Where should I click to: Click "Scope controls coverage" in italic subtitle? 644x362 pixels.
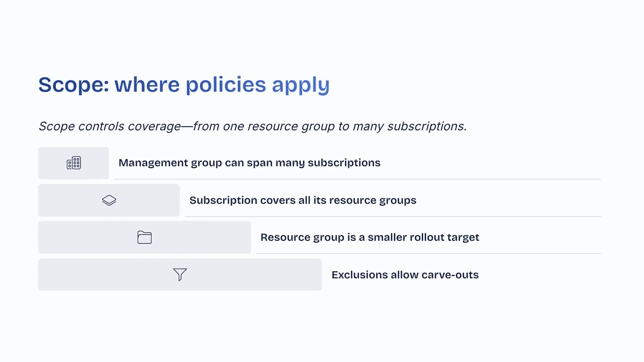[x=110, y=126]
